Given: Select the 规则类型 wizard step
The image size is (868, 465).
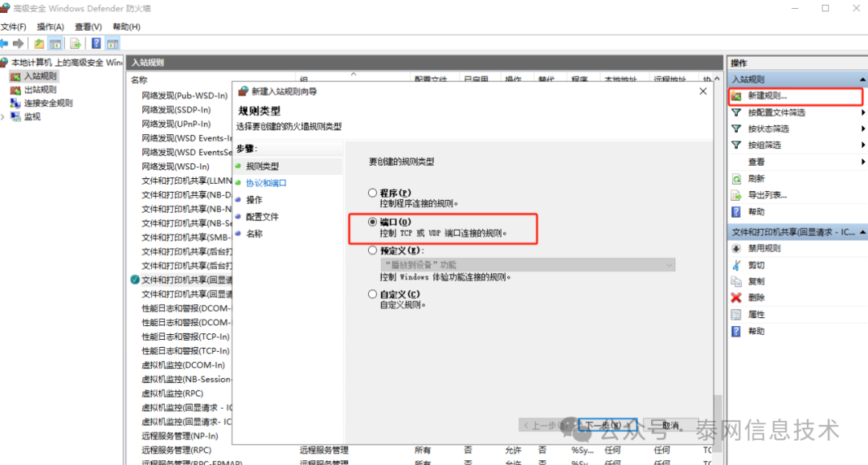Looking at the screenshot, I should click(262, 166).
